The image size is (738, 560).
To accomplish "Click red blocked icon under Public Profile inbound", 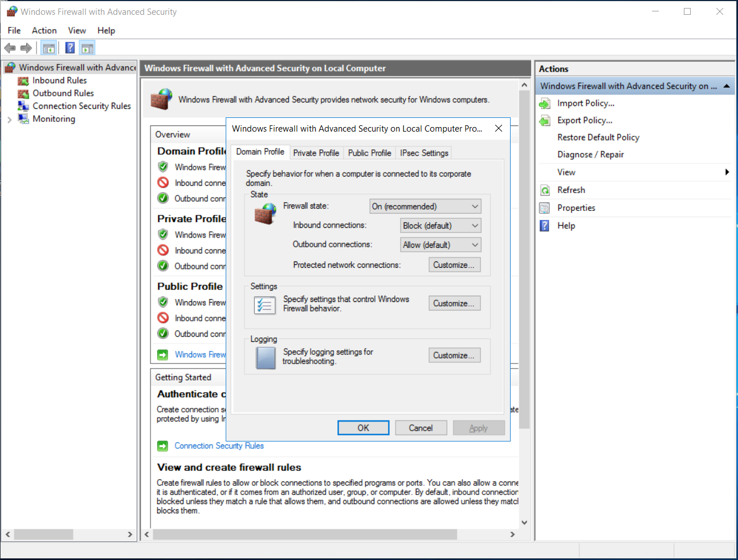I will [163, 318].
